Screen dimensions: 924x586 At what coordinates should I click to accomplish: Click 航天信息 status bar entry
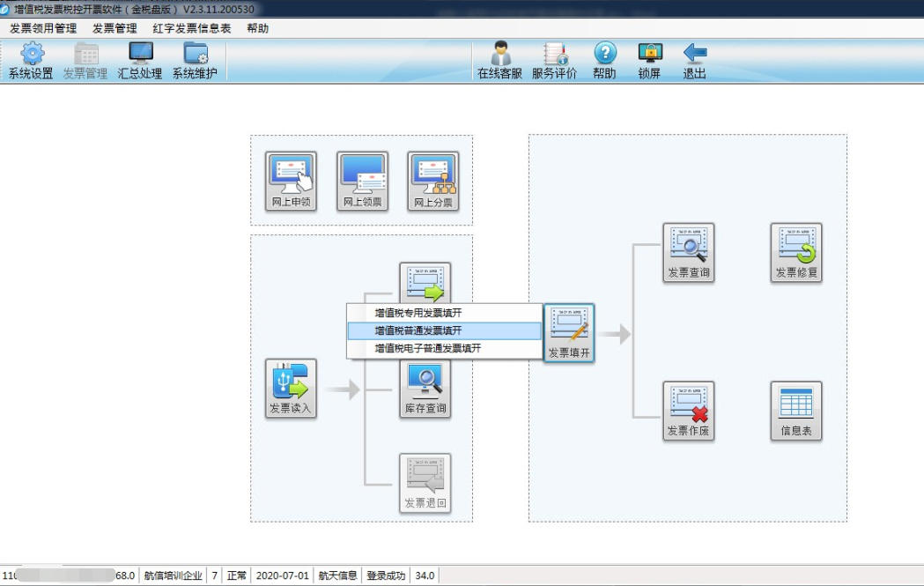(x=337, y=575)
